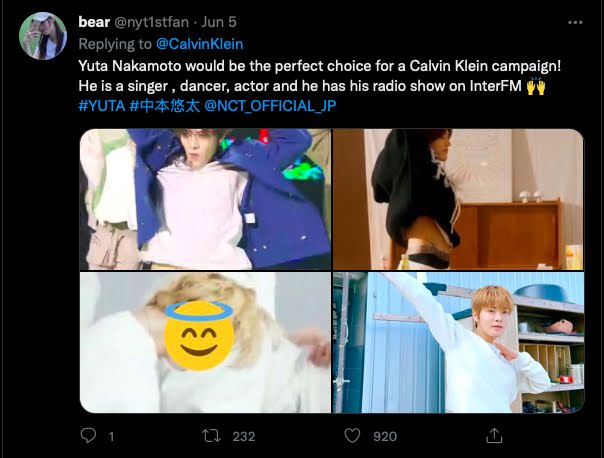Image resolution: width=604 pixels, height=458 pixels.
Task: Like the tweet with the heart icon
Action: [351, 436]
